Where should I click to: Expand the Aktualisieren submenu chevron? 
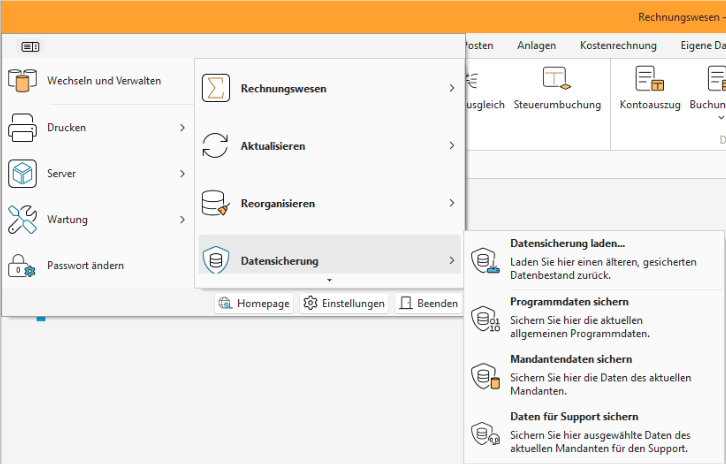pos(452,146)
